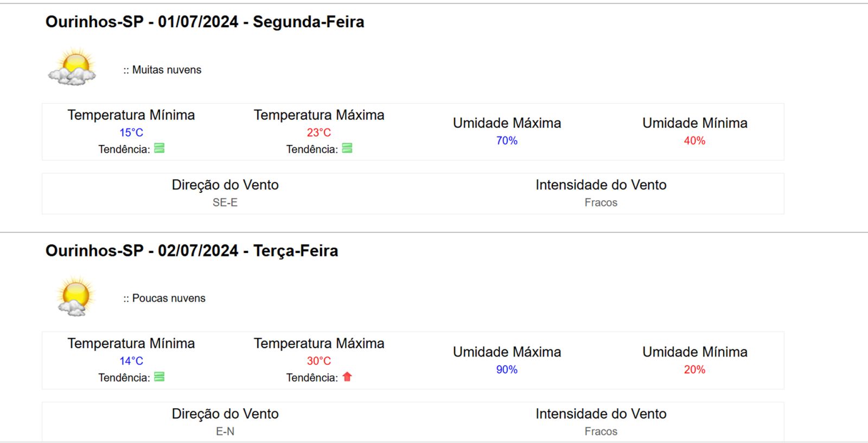Click the E-N wind direction value
Screen dimensions: 868x443
[x=225, y=432]
